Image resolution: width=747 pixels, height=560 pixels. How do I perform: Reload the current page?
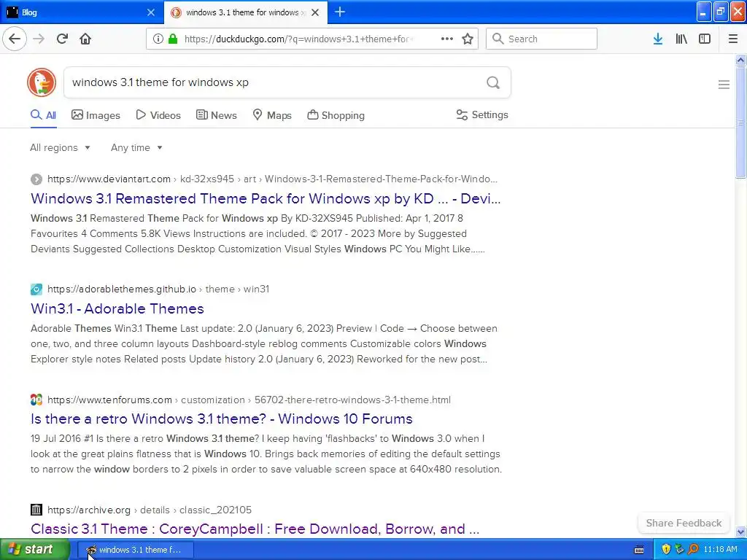(62, 39)
